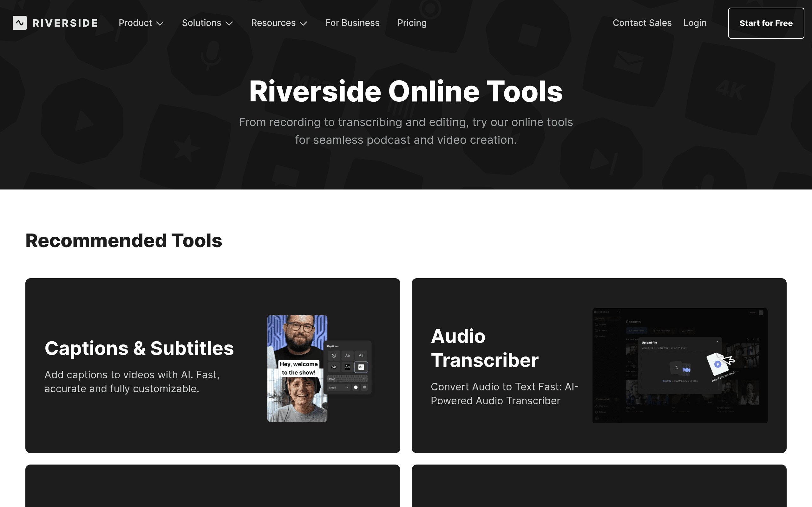Viewport: 812px width, 507px height.
Task: Click the white caption color swatch
Action: tap(356, 387)
